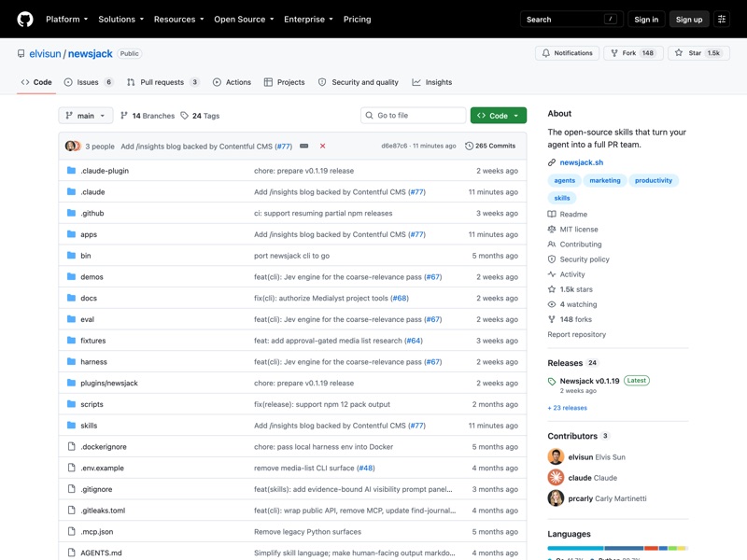Switch to the Pull requests tab
Viewport: 747px width, 560px height.
tap(162, 82)
